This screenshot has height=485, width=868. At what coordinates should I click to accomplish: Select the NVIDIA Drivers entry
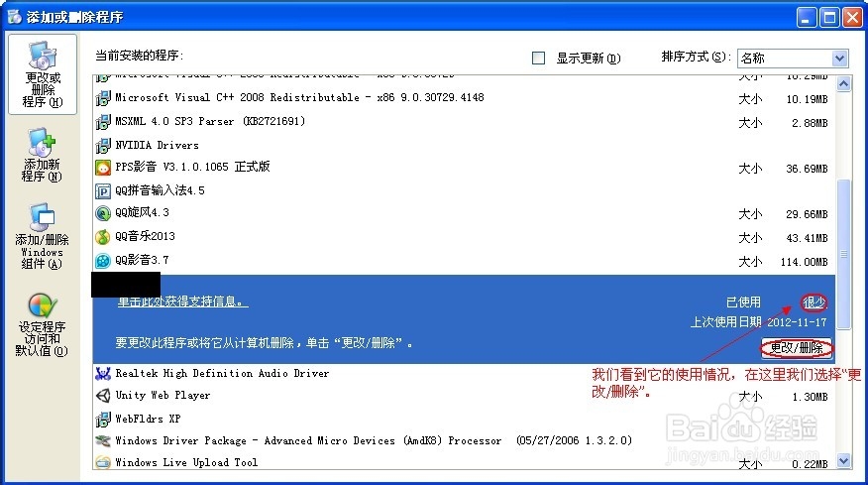464,145
